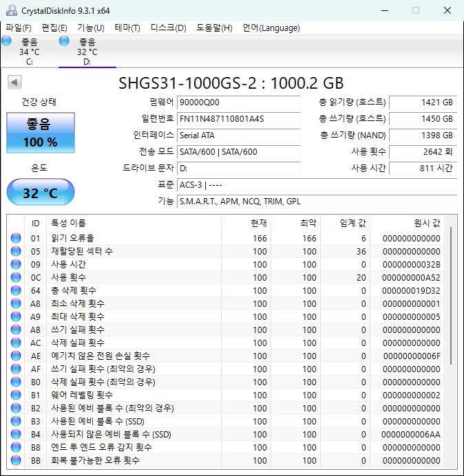Click raw value 000000019D32
The image size is (464, 476).
pos(411,291)
